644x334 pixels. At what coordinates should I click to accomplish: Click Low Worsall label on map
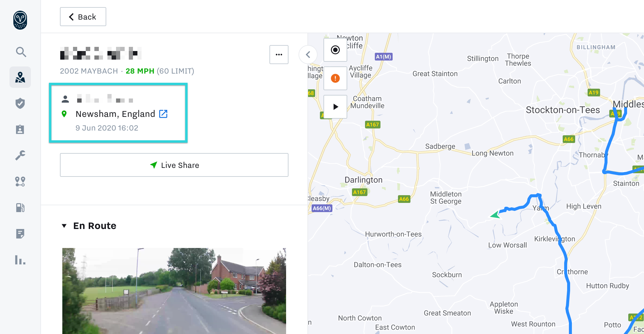pyautogui.click(x=507, y=245)
